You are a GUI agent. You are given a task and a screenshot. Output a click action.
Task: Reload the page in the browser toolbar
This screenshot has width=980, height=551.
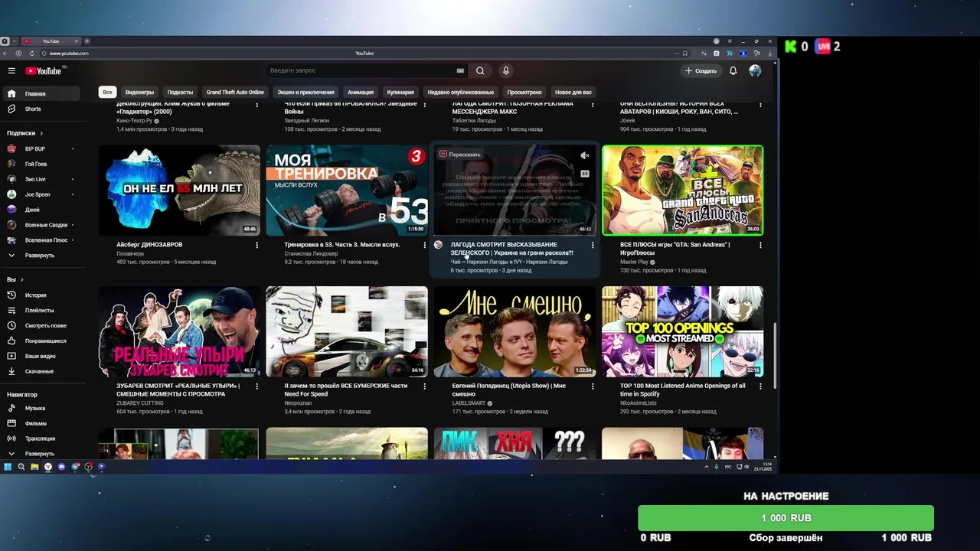pyautogui.click(x=32, y=54)
